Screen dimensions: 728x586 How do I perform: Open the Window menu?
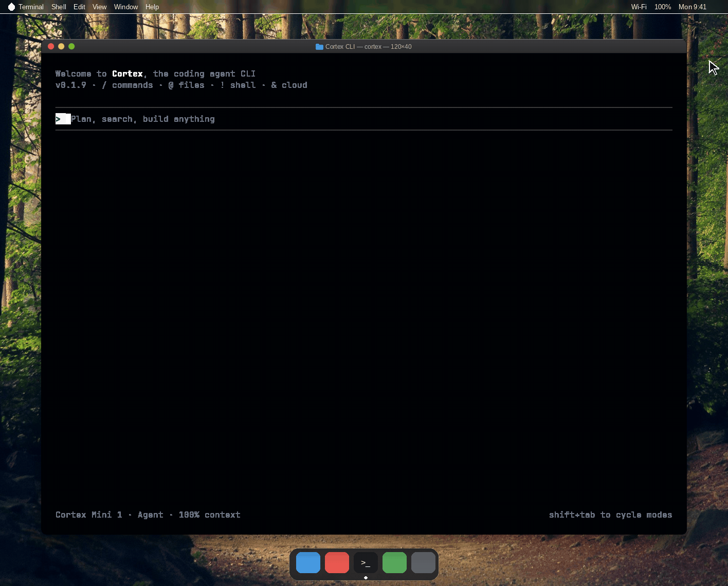click(x=126, y=7)
